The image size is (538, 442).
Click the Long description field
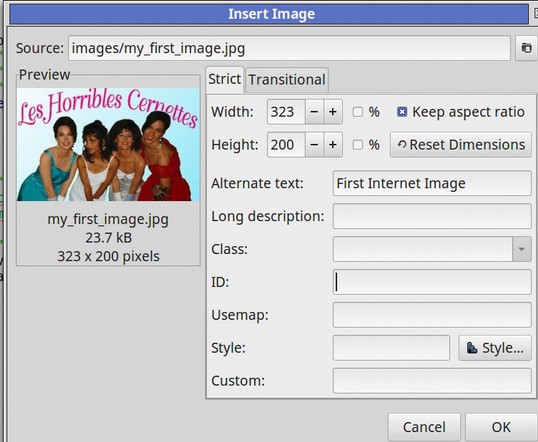pyautogui.click(x=432, y=216)
